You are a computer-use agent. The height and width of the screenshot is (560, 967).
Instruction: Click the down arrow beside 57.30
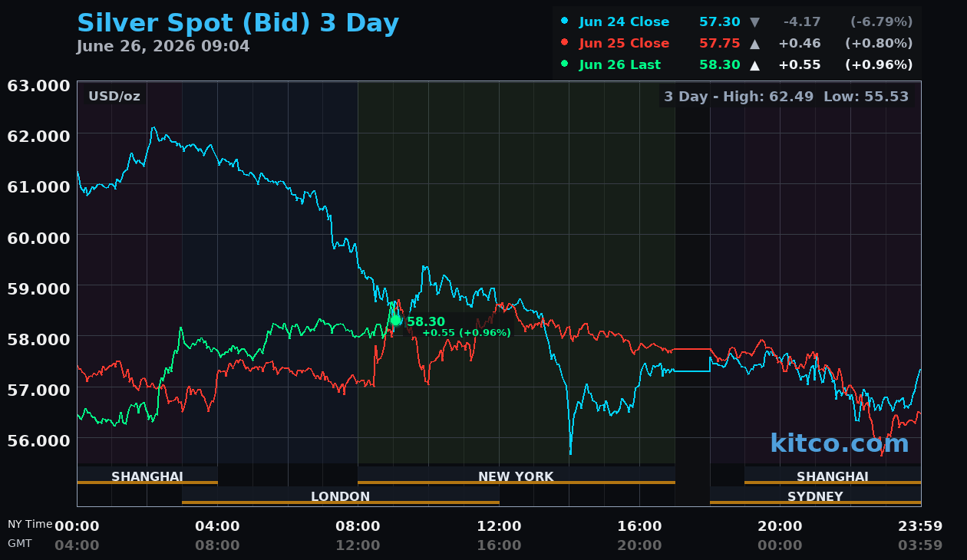click(x=755, y=22)
